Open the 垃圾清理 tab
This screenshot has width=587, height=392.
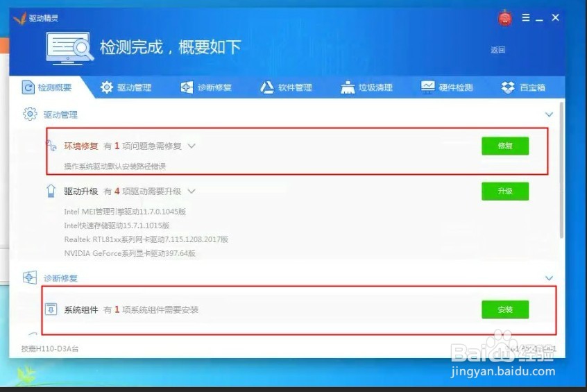[367, 87]
